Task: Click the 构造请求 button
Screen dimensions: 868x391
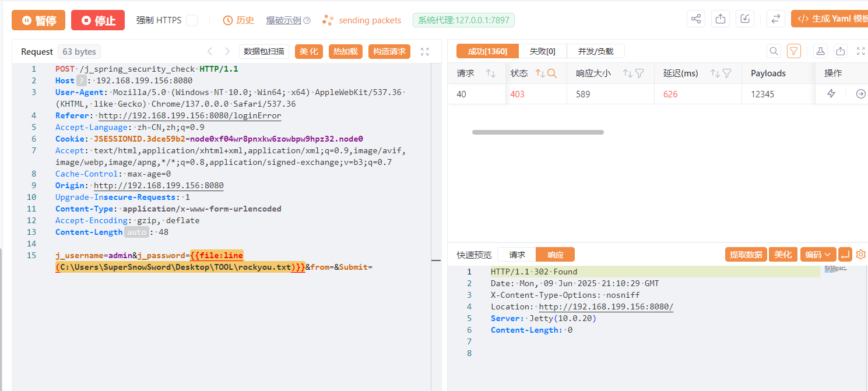Action: [x=389, y=51]
